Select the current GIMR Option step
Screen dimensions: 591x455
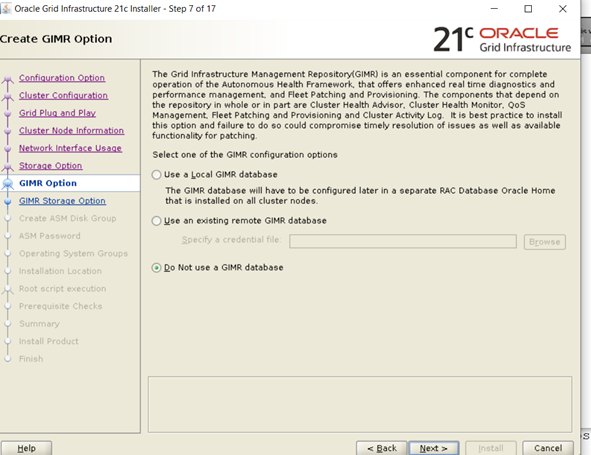click(48, 183)
